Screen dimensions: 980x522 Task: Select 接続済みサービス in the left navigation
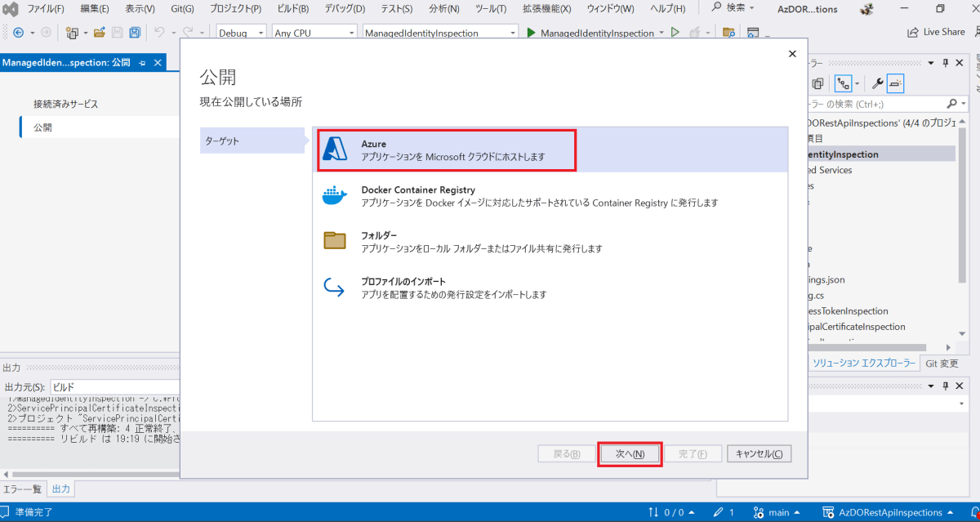coord(65,104)
